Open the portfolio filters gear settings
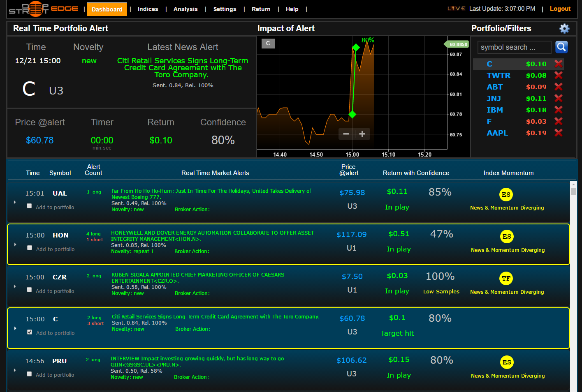The image size is (582, 392). point(564,28)
